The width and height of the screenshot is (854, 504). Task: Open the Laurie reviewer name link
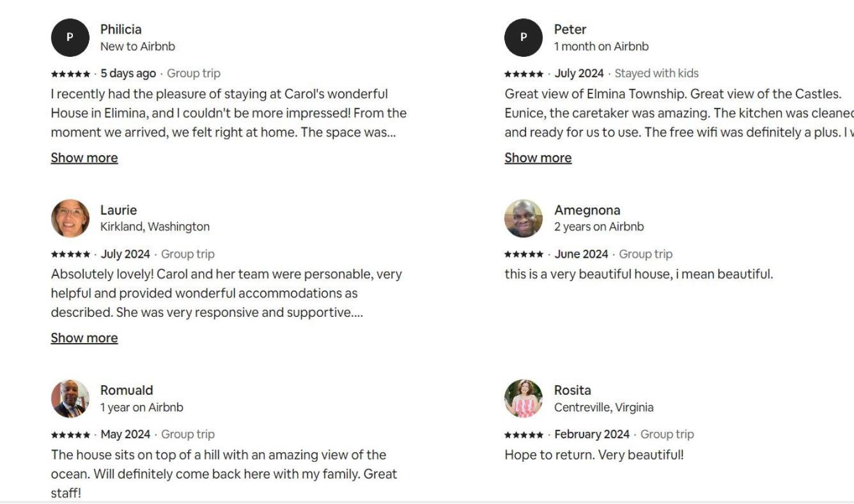[x=118, y=210]
